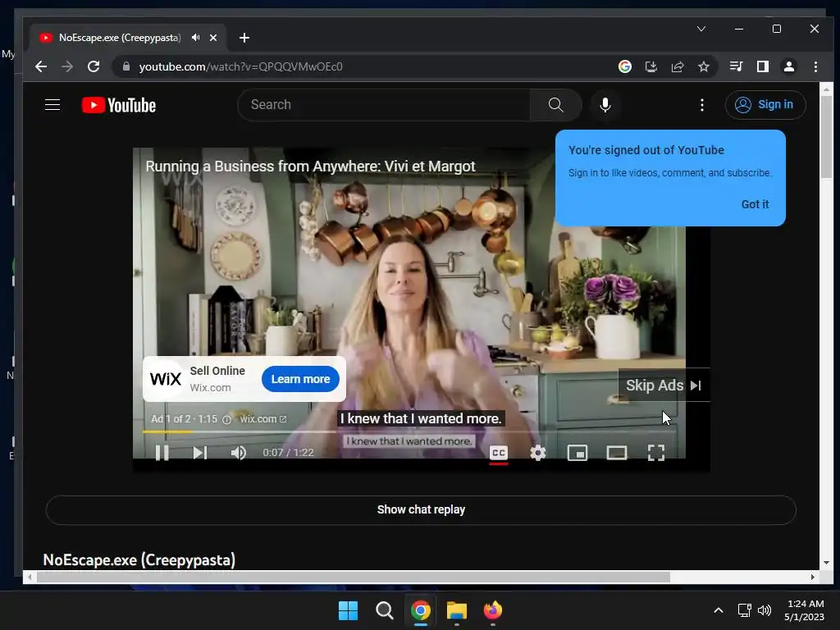
Task: Skip to next video using the Next icon
Action: (200, 453)
